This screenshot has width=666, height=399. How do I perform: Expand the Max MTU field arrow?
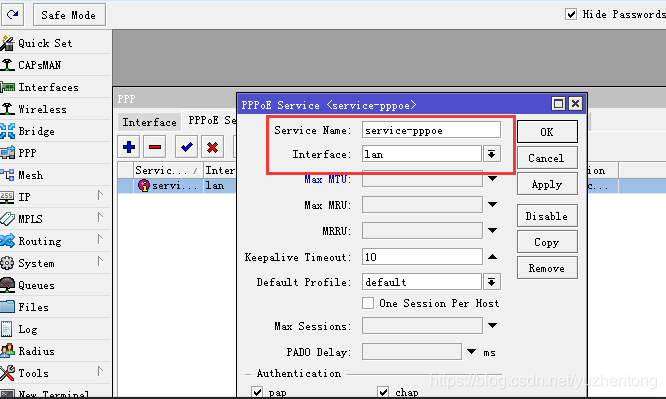[492, 179]
